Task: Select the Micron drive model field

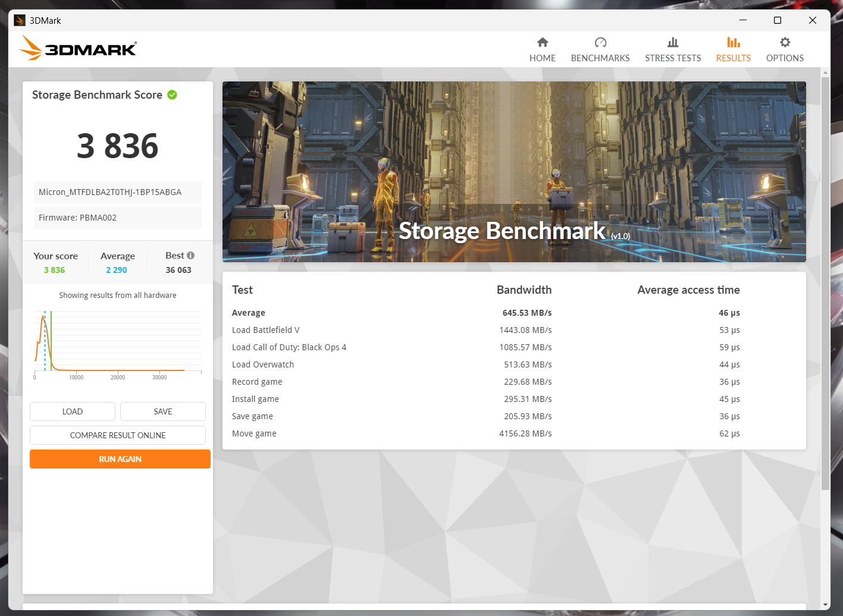Action: 118,192
